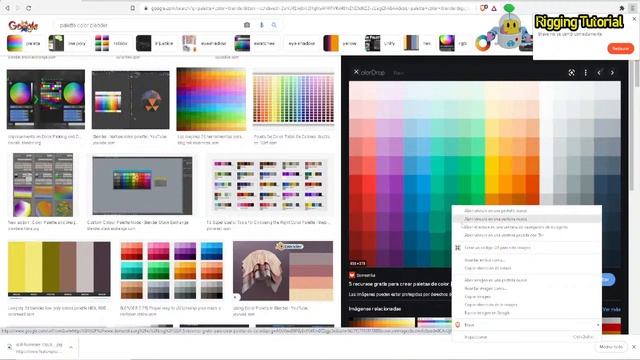The image size is (640, 360).
Task: Open the Blender palette with orange mesh thumbnail
Action: point(131,100)
